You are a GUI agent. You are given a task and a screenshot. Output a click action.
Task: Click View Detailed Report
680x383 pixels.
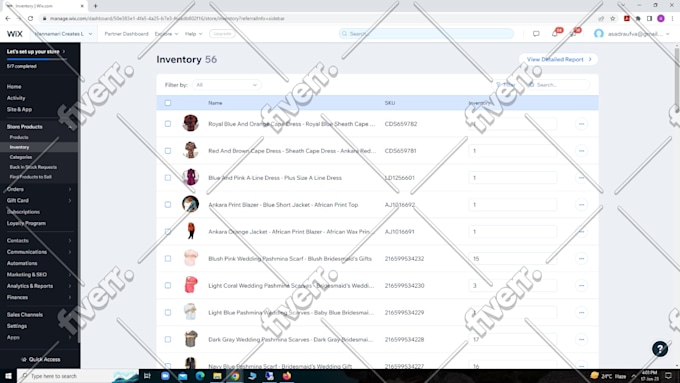coord(559,59)
